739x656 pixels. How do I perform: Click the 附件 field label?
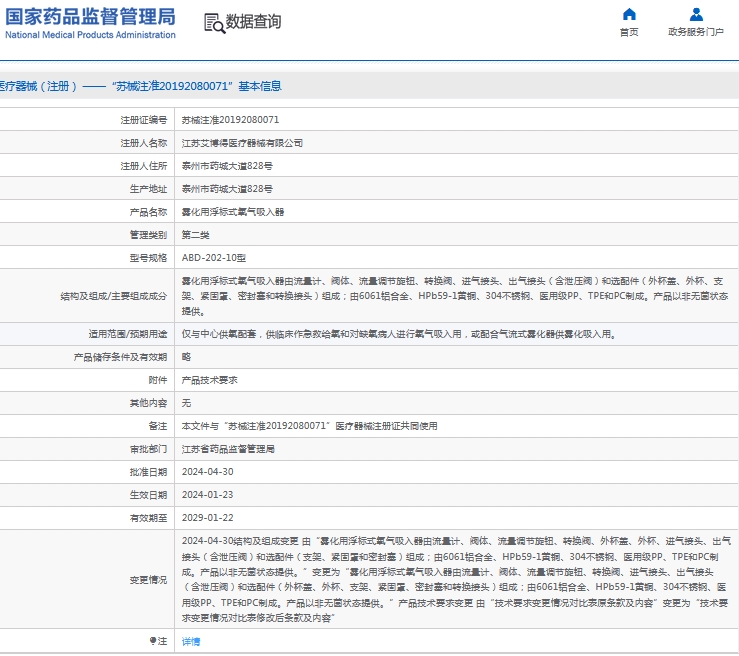pyautogui.click(x=158, y=380)
